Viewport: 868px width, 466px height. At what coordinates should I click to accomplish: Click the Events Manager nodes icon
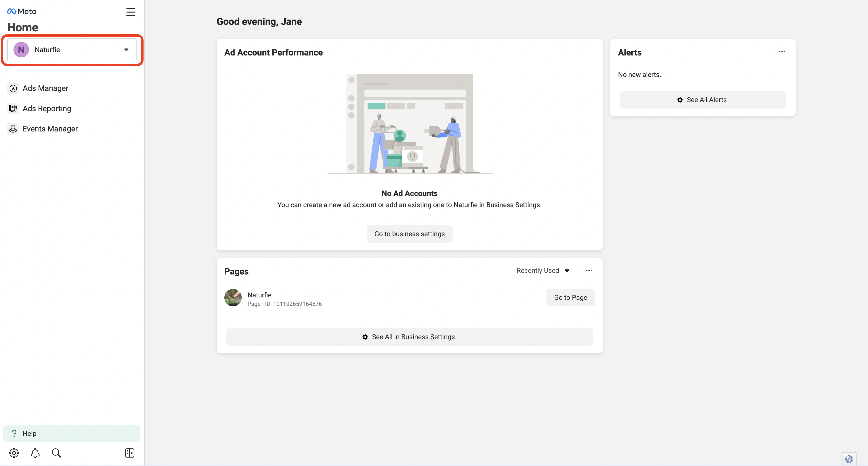13,129
